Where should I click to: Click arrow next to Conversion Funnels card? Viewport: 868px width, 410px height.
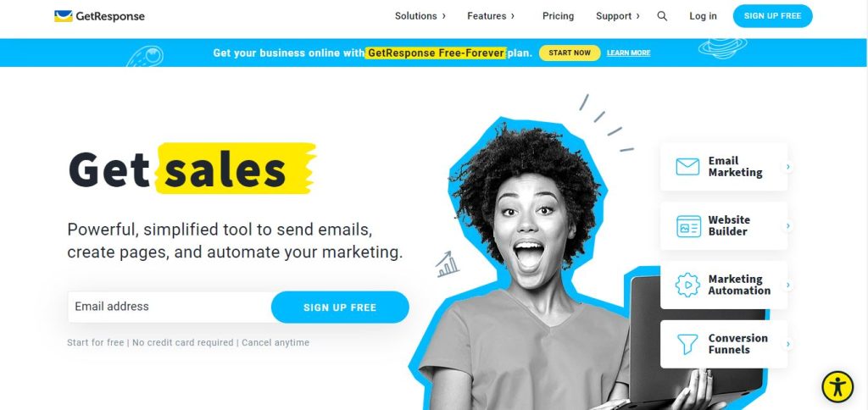point(787,344)
